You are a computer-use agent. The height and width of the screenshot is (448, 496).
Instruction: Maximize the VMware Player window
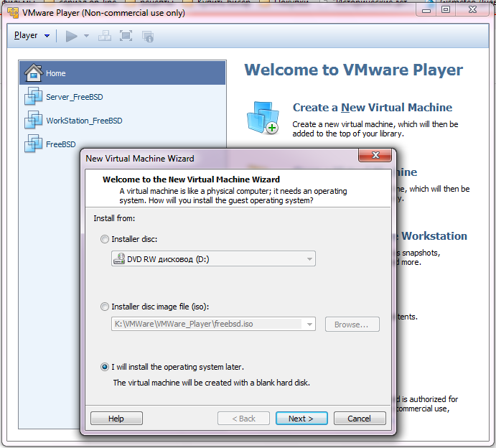point(446,10)
